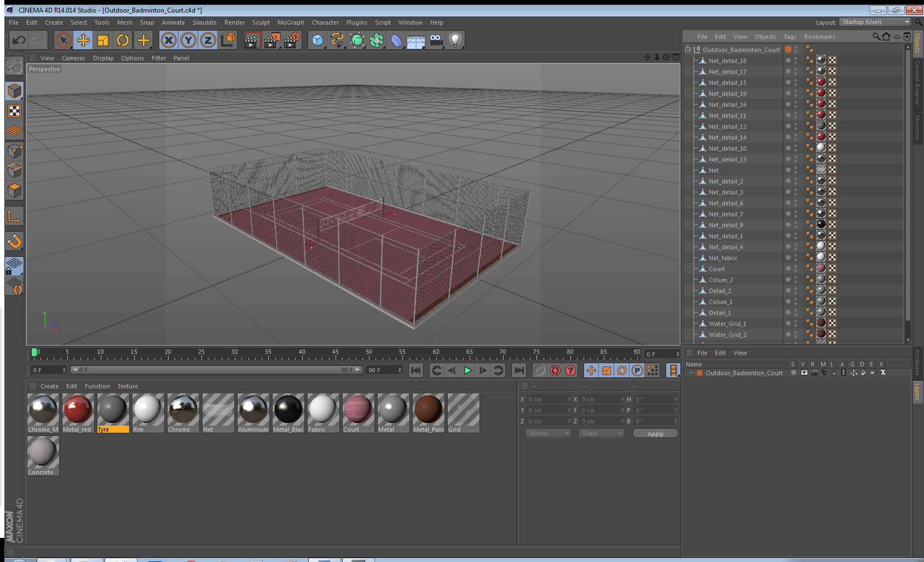Viewport: 924px width, 562px height.
Task: Toggle snapping magnet icon
Action: (x=14, y=241)
